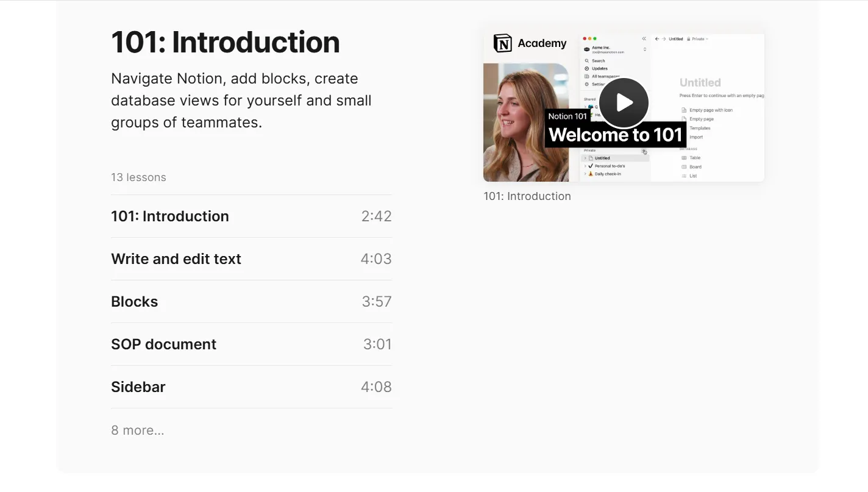This screenshot has width=868, height=492.
Task: Click the Updates clock icon in thumbnail sidebar
Action: pos(586,69)
